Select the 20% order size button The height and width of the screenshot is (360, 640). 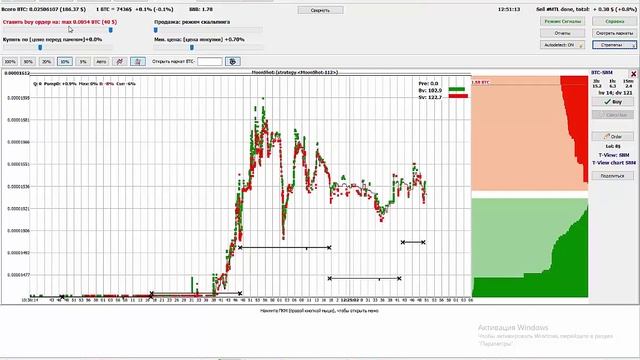[47, 62]
